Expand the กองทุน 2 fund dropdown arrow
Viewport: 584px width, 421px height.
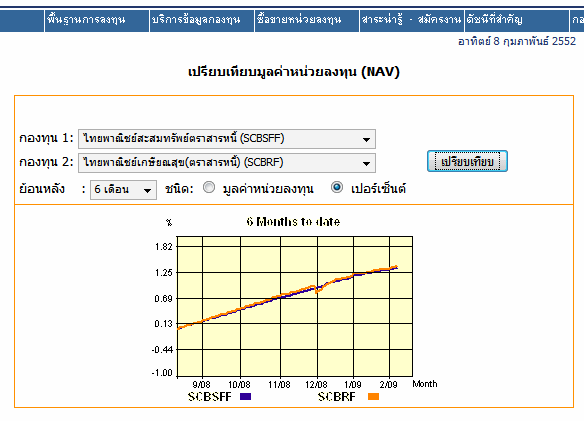(x=366, y=163)
